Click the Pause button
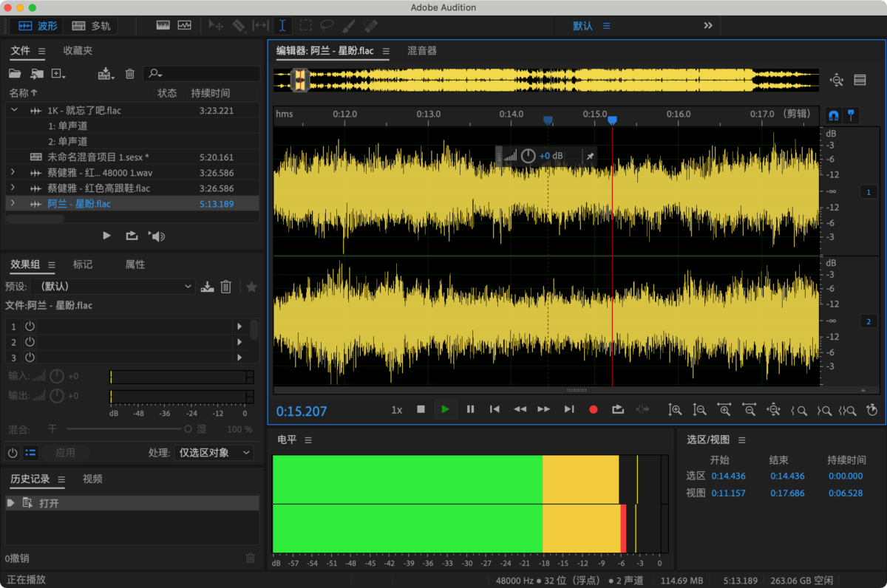The image size is (887, 588). [470, 409]
